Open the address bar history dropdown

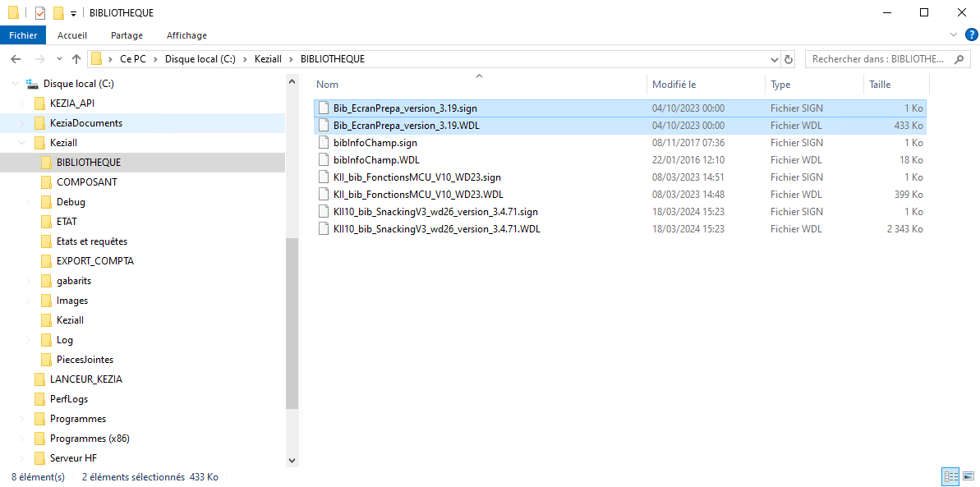point(774,59)
